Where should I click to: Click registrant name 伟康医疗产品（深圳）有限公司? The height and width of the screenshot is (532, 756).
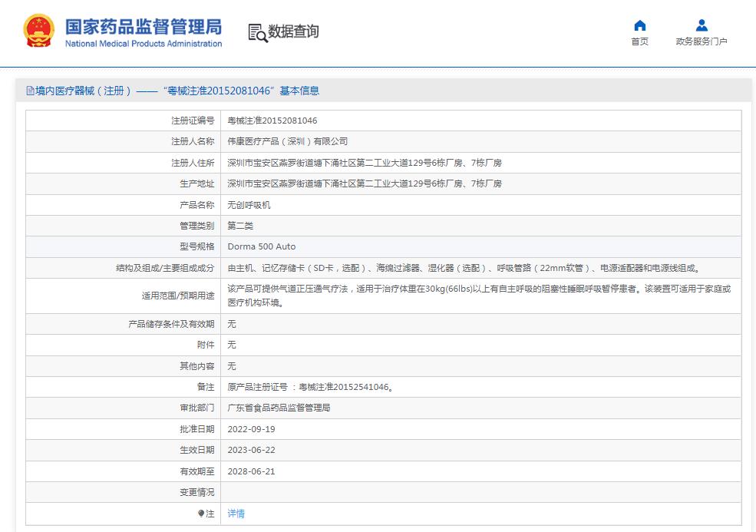(288, 141)
